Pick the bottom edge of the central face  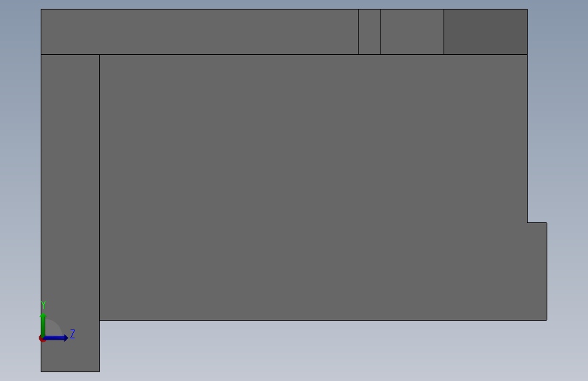pyautogui.click(x=323, y=320)
